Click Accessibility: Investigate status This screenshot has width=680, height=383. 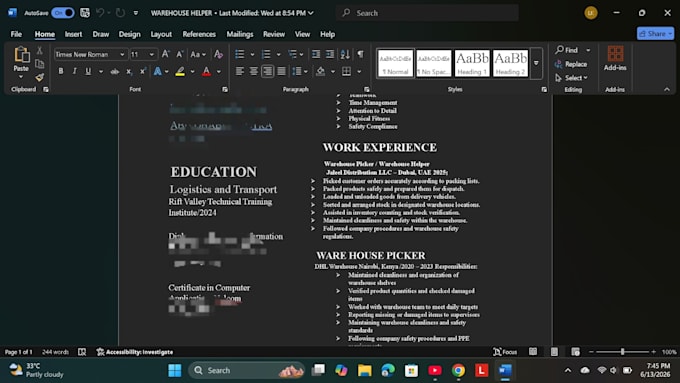(x=134, y=352)
